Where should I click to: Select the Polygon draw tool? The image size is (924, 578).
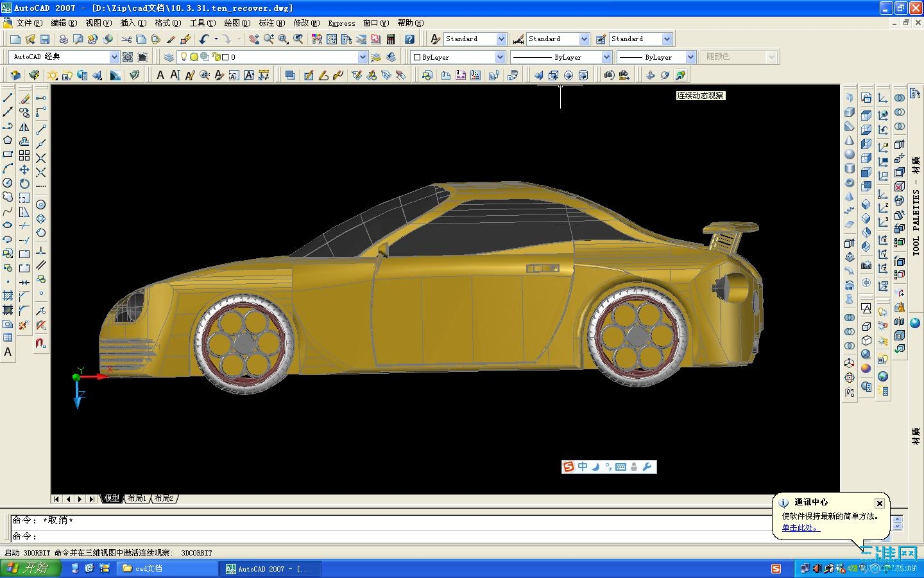[x=8, y=140]
